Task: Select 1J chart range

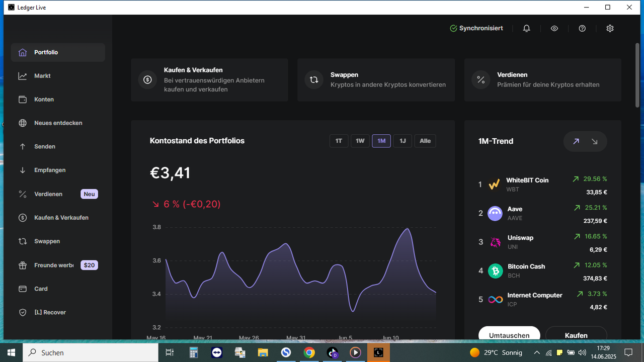Action: pos(403,141)
